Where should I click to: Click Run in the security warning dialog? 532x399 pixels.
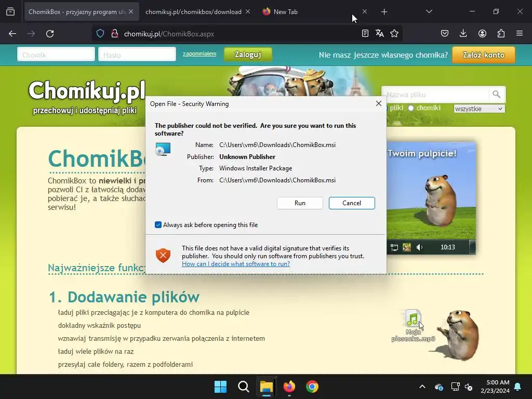pos(300,203)
